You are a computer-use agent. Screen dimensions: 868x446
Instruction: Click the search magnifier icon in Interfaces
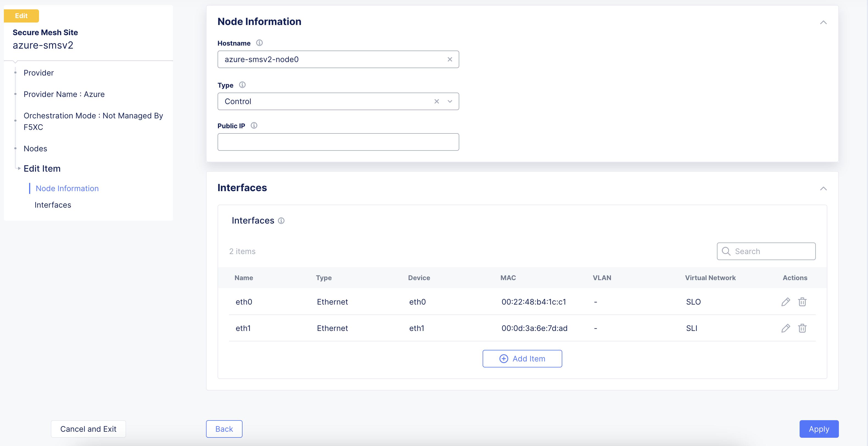tap(726, 251)
